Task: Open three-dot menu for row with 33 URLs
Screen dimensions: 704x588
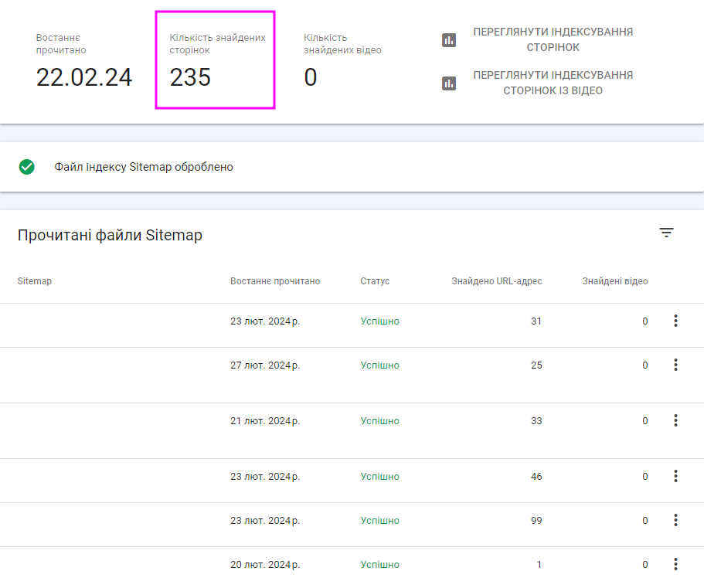Action: click(675, 420)
